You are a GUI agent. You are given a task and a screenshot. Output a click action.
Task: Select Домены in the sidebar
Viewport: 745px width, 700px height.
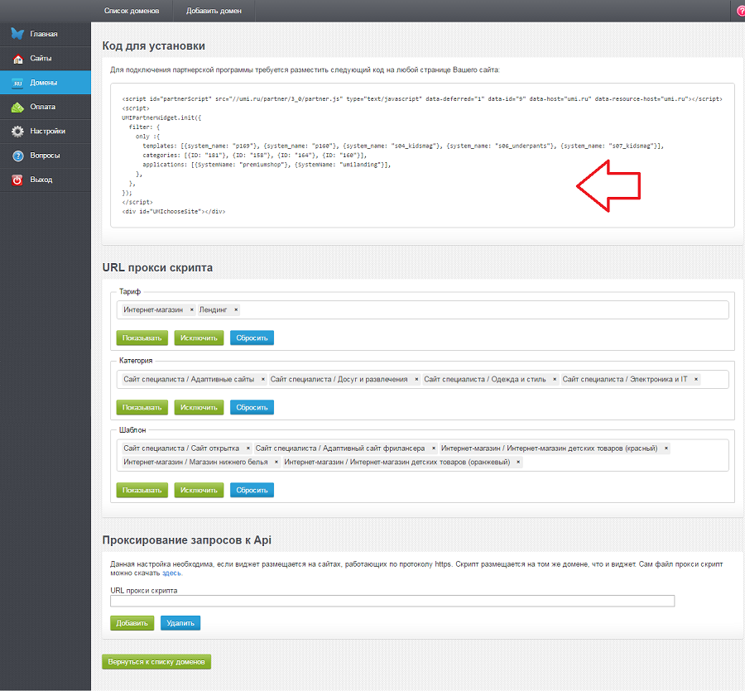(x=46, y=83)
